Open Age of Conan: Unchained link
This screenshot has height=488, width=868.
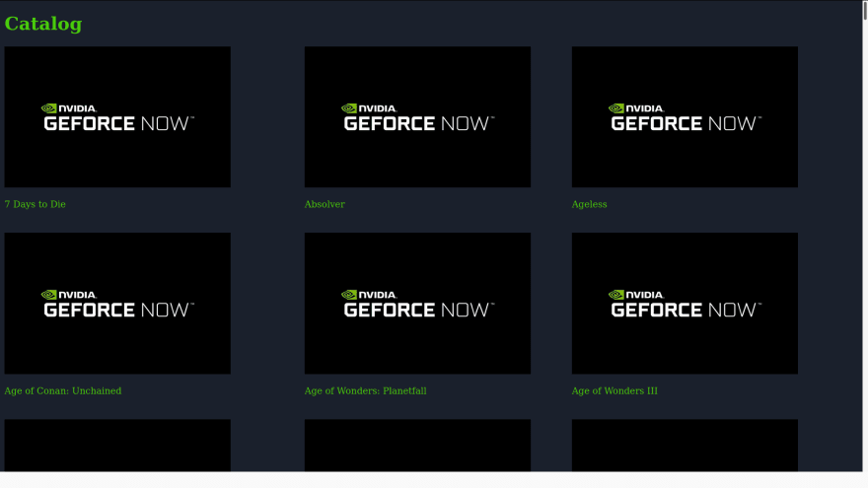pos(62,390)
